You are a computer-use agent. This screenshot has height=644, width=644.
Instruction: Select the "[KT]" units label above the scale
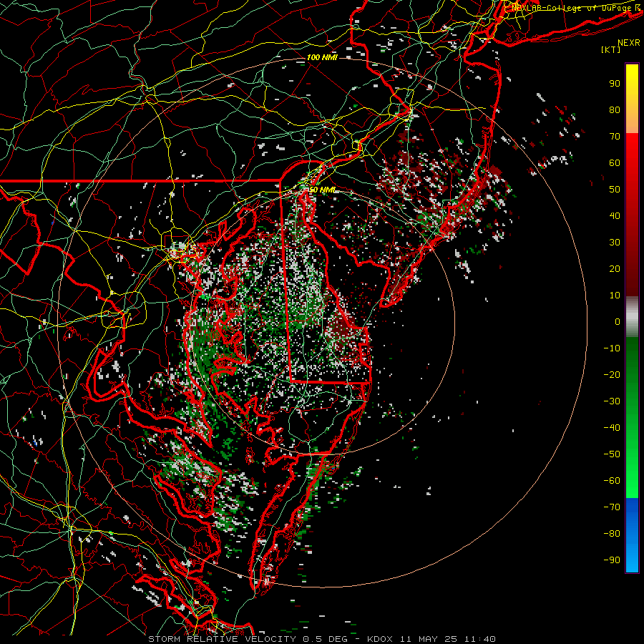[611, 49]
